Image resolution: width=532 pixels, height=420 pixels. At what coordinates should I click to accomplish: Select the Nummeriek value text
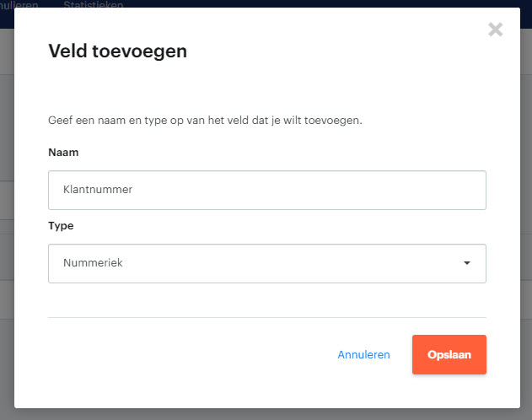coord(93,262)
